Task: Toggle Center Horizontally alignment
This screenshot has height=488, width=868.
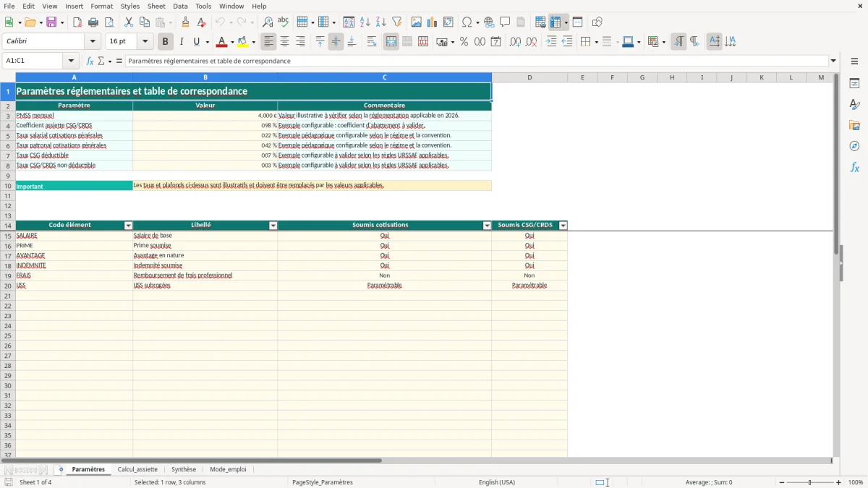Action: 284,42
